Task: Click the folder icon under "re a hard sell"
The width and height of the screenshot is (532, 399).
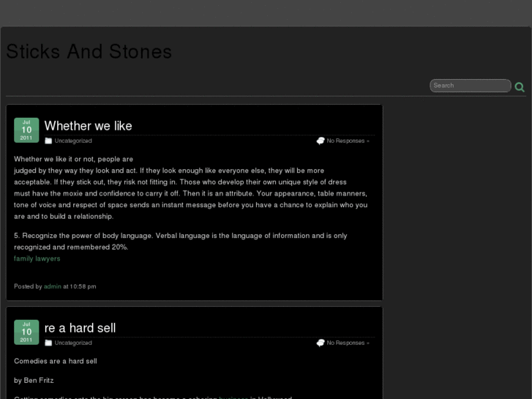Action: pyautogui.click(x=48, y=343)
